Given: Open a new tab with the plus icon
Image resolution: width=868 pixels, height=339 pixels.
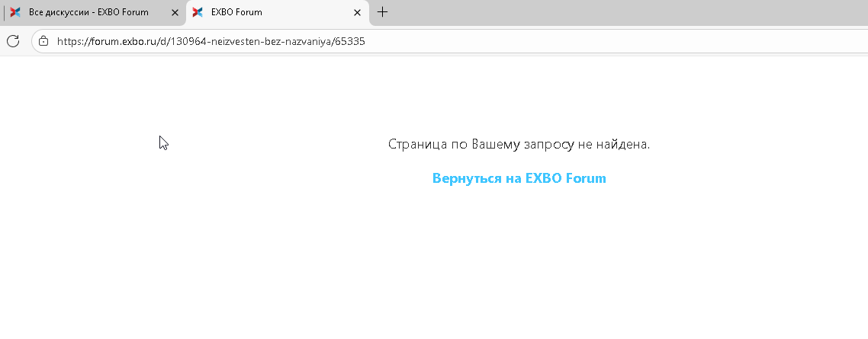Looking at the screenshot, I should point(383,12).
